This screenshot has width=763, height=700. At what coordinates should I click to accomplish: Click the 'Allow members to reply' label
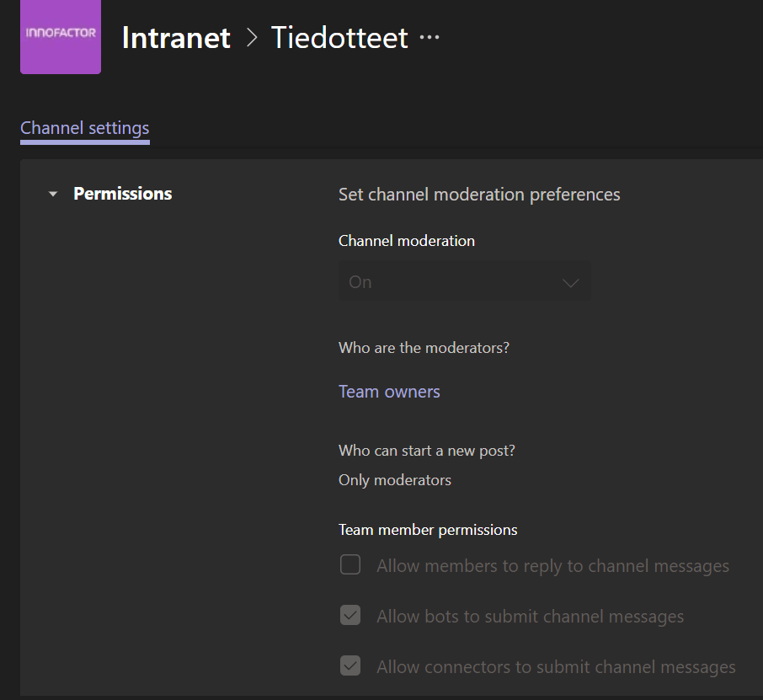[552, 566]
